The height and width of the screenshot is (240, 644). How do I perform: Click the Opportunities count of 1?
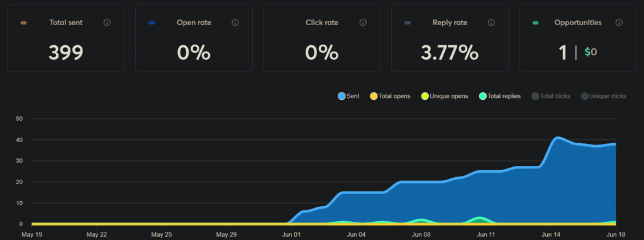(x=562, y=53)
